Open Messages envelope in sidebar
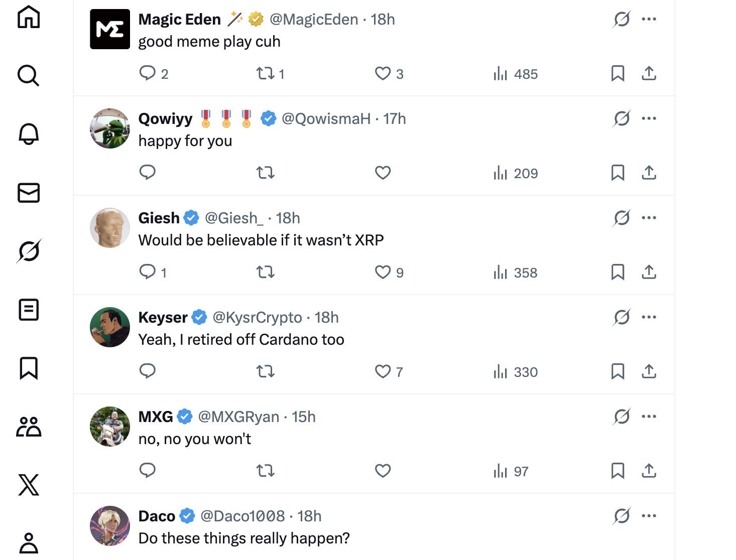Image resolution: width=736 pixels, height=560 pixels. point(29,193)
